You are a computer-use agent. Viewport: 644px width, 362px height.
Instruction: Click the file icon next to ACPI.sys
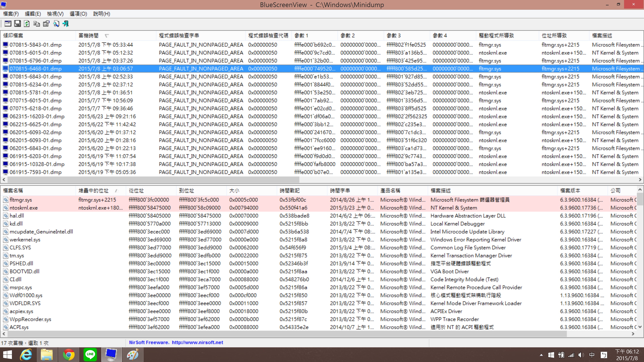pyautogui.click(x=6, y=327)
